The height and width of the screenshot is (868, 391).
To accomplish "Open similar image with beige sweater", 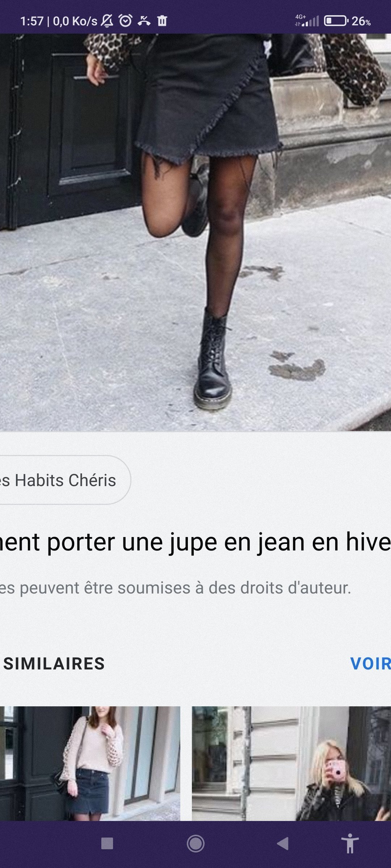I will (x=90, y=764).
